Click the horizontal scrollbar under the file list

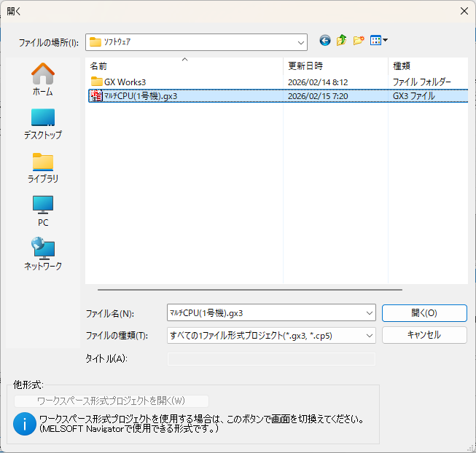point(250,290)
